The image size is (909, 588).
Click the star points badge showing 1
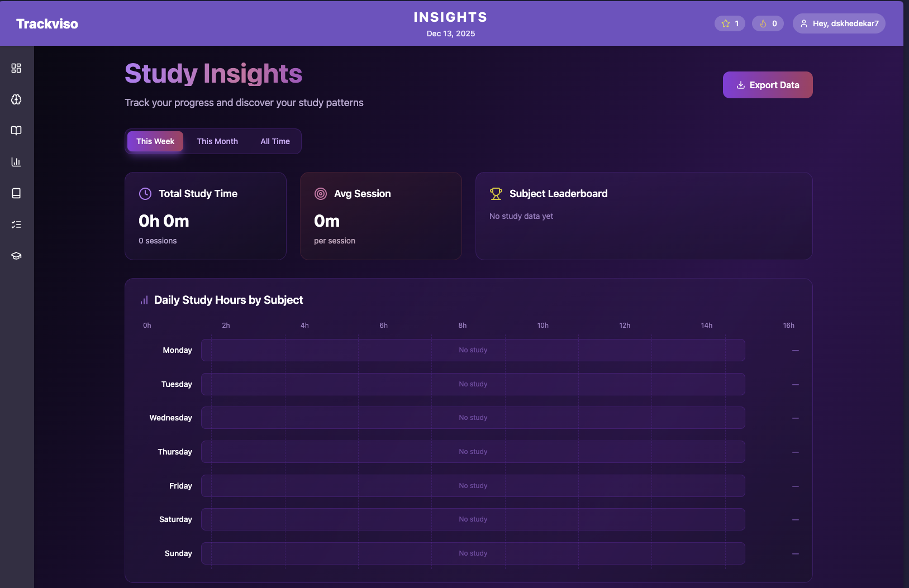tap(730, 23)
